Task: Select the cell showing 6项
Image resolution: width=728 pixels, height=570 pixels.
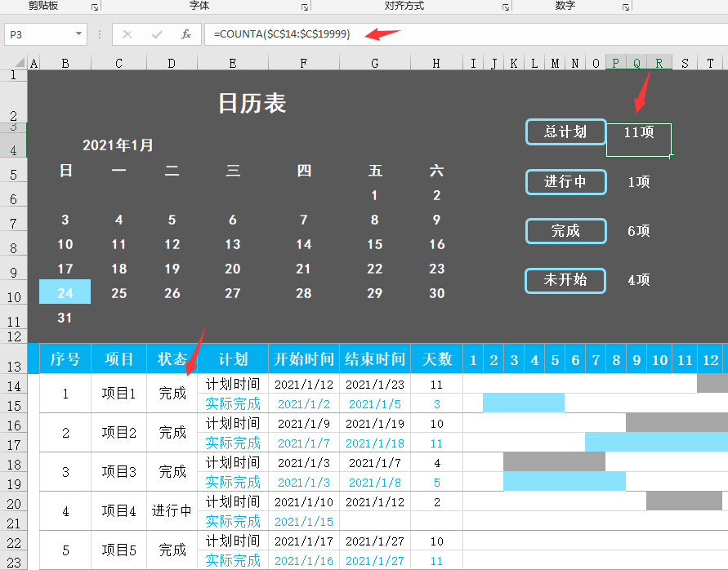Action: [639, 231]
